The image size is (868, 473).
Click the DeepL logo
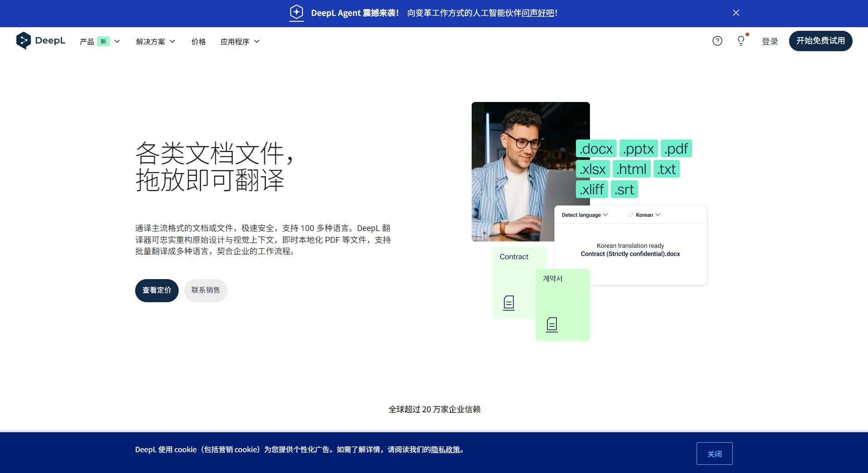[x=40, y=41]
